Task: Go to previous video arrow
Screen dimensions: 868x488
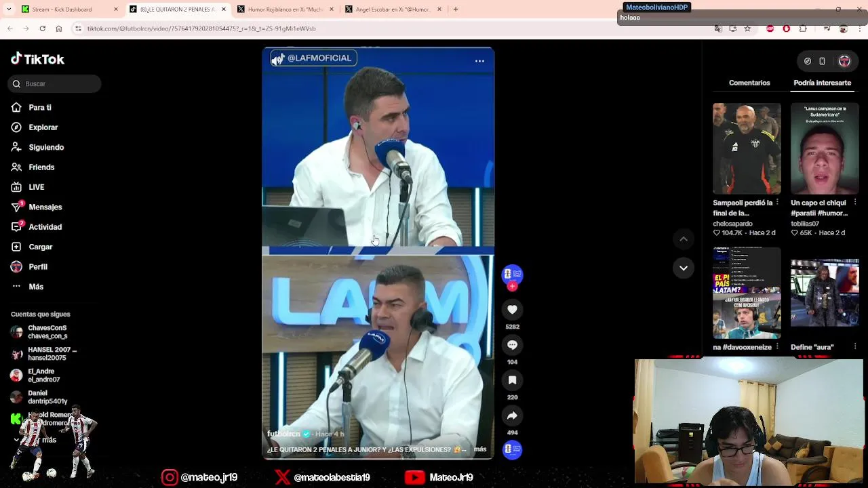Action: tap(684, 239)
